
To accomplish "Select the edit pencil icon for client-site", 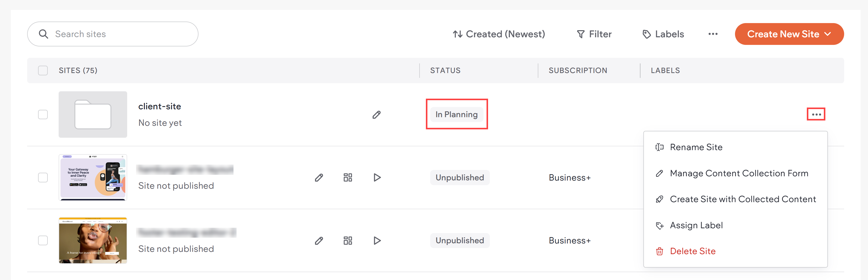I will click(x=377, y=114).
